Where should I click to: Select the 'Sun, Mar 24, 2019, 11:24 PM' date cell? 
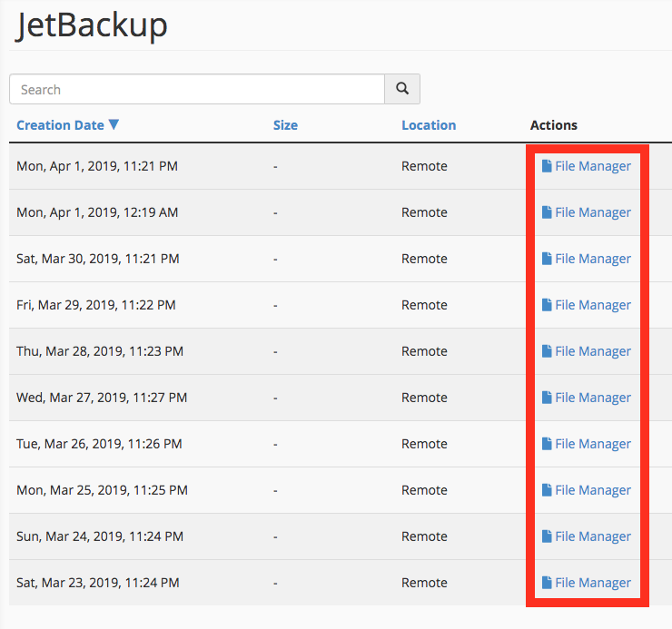pyautogui.click(x=100, y=536)
